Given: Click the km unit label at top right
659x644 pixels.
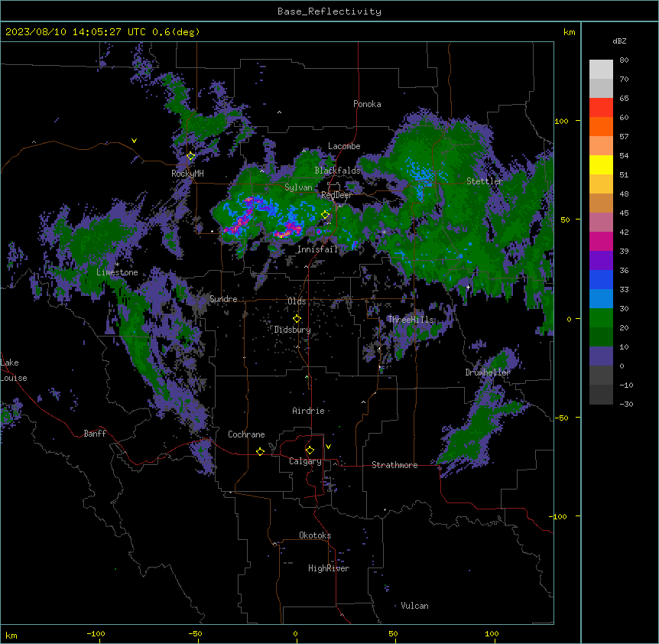Looking at the screenshot, I should [x=570, y=32].
